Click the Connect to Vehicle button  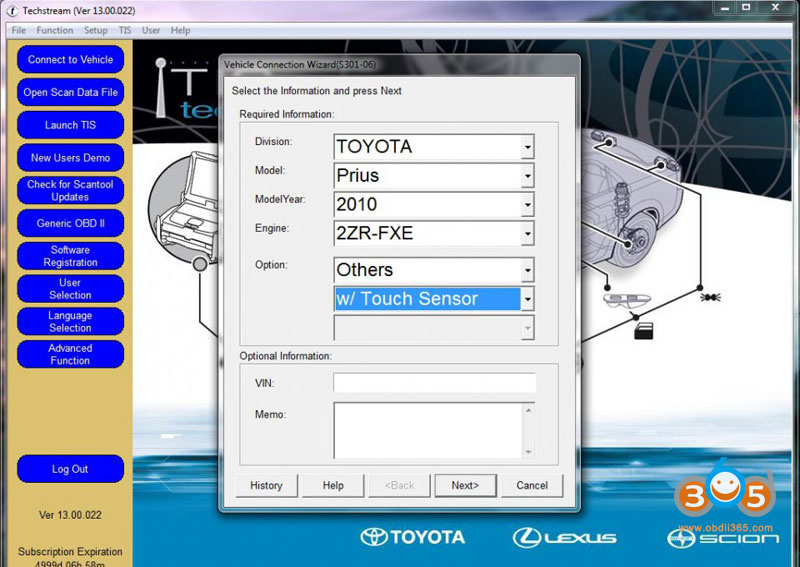pyautogui.click(x=70, y=60)
